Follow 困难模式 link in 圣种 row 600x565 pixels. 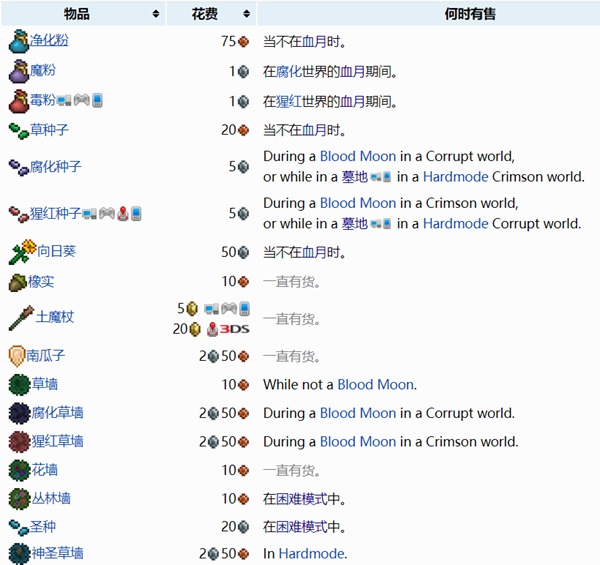(x=302, y=527)
